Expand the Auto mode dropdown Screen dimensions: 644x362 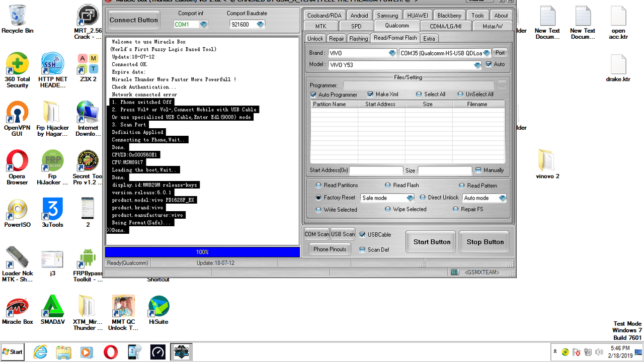502,198
